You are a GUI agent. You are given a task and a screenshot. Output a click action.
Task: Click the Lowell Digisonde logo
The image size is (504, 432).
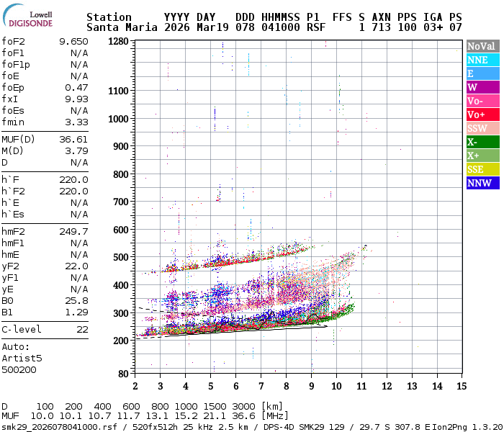click(x=27, y=16)
